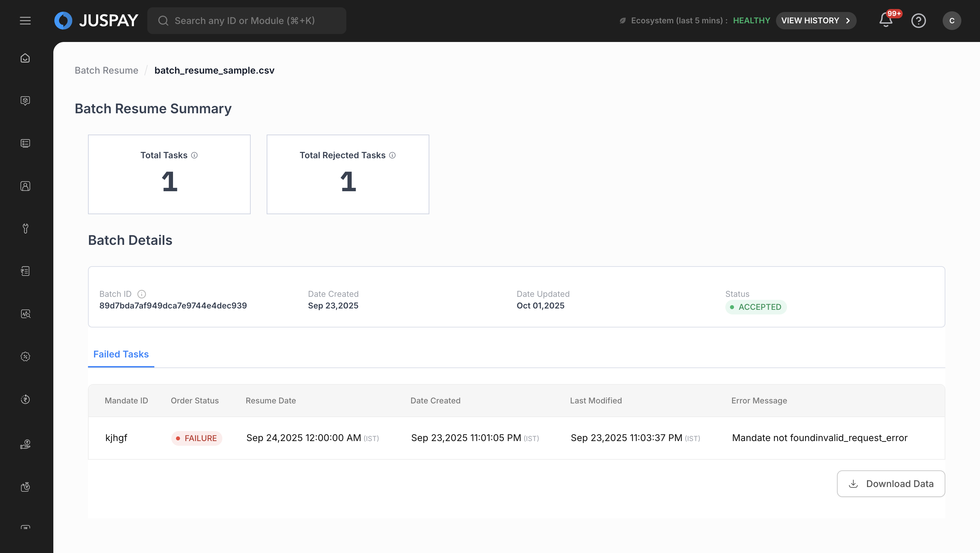Click the user profile sidebar icon
The image size is (980, 553).
click(25, 186)
